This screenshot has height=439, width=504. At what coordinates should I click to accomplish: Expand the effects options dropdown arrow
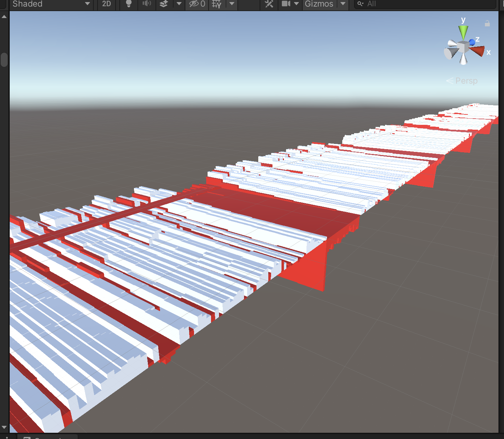coord(179,4)
